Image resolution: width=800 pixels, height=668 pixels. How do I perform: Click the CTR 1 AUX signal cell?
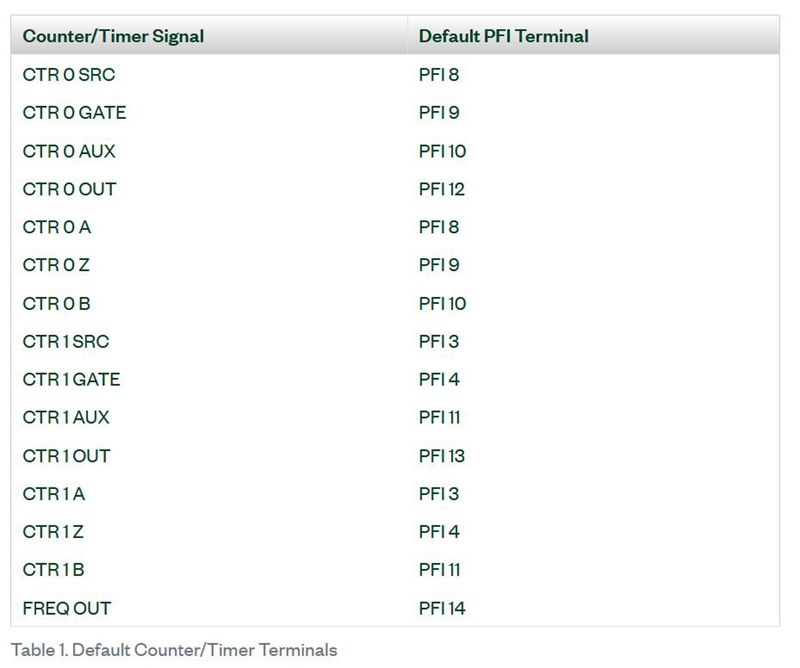click(66, 417)
